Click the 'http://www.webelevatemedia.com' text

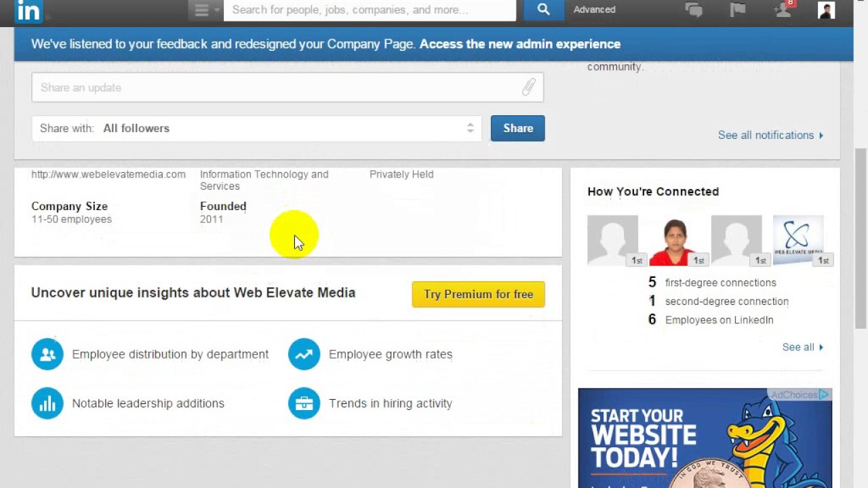coord(108,174)
